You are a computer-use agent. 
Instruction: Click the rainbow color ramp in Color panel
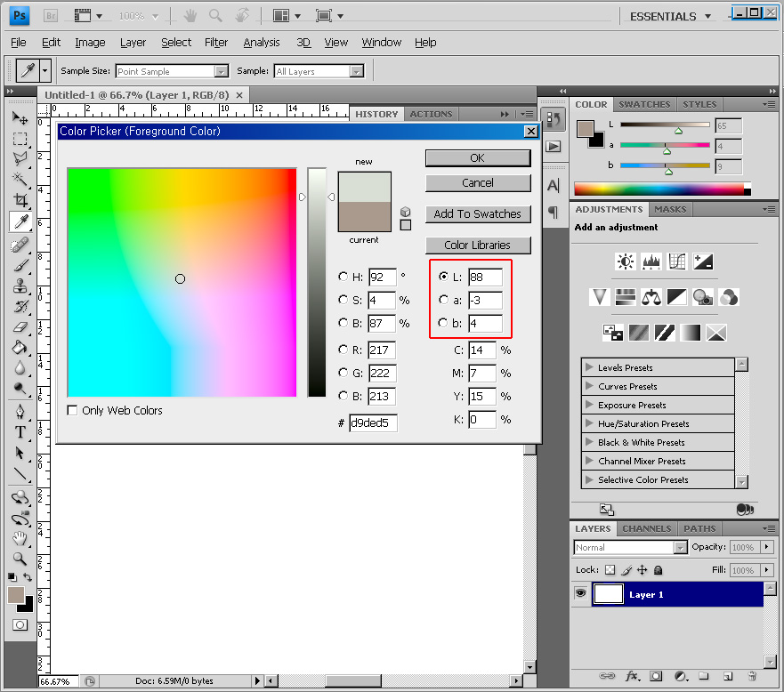pos(659,189)
